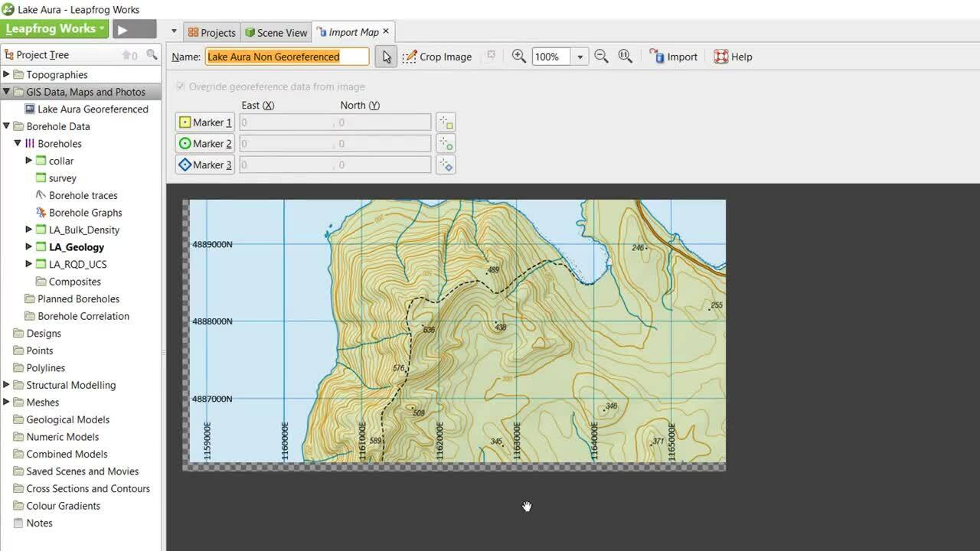Click the Marker 2 coordinates field
980x551 pixels.
(x=335, y=144)
